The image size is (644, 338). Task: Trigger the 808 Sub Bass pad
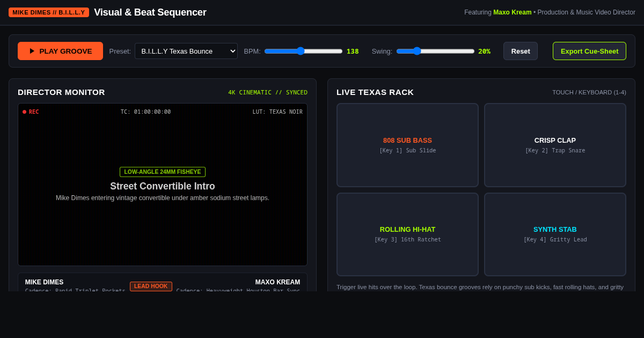407,145
